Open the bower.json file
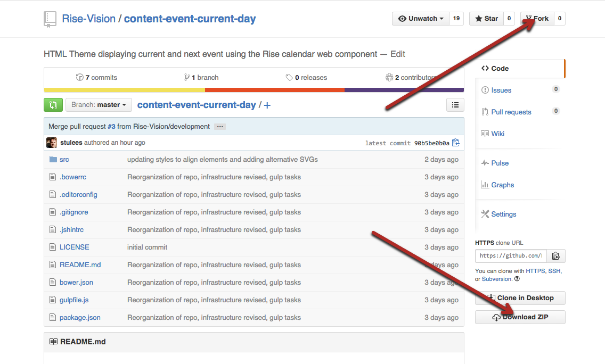The image size is (605, 364). (76, 282)
